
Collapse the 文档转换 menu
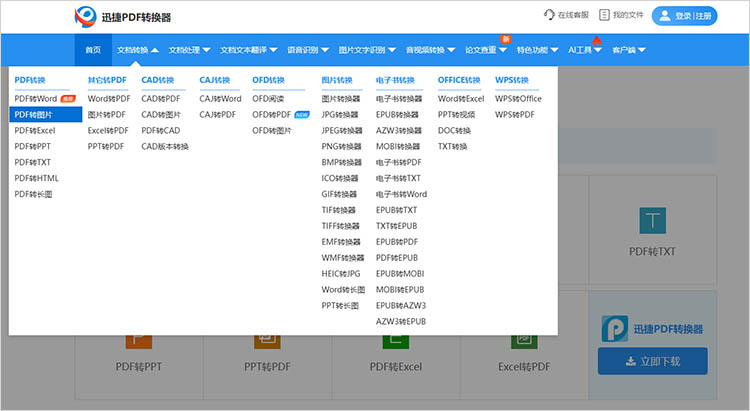click(x=138, y=50)
